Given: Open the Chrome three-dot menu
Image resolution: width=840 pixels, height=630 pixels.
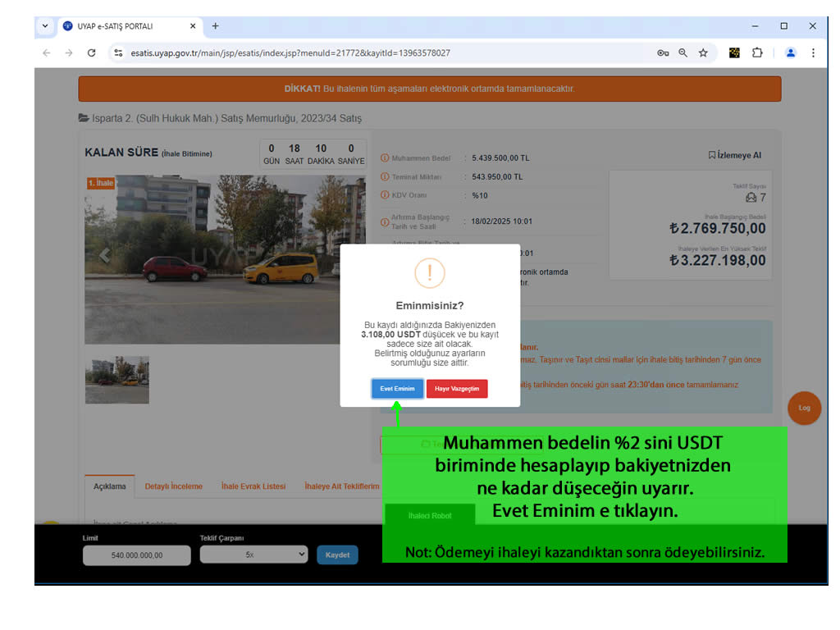Looking at the screenshot, I should coord(813,53).
